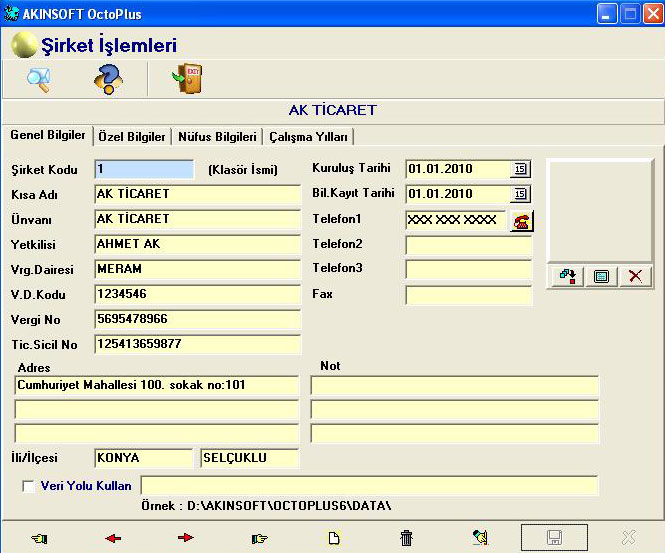
Task: Click the Veri Yolu path input field
Action: point(369,486)
